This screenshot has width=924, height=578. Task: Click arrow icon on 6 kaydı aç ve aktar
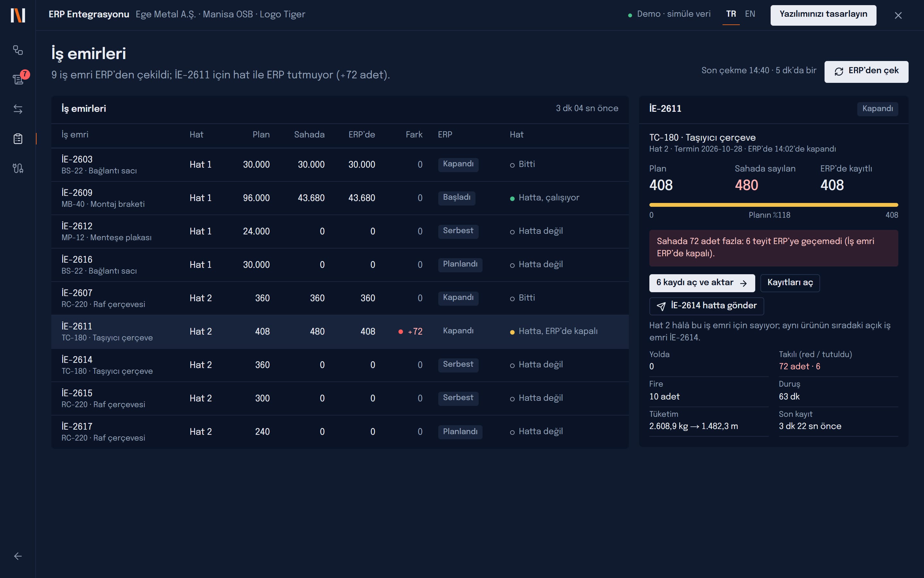pyautogui.click(x=743, y=283)
